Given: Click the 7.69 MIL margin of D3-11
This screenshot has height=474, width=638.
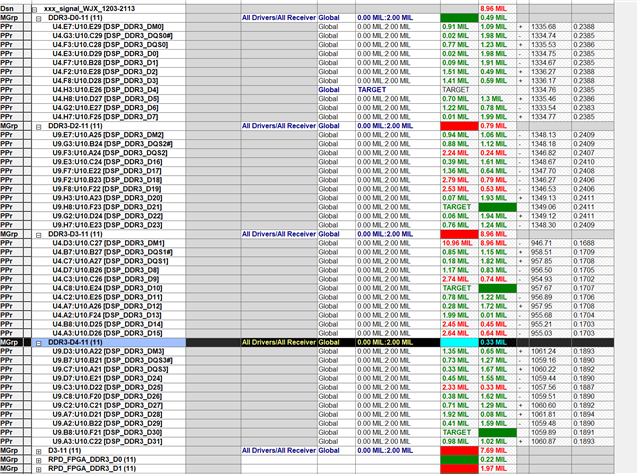Looking at the screenshot, I should pos(493,450).
